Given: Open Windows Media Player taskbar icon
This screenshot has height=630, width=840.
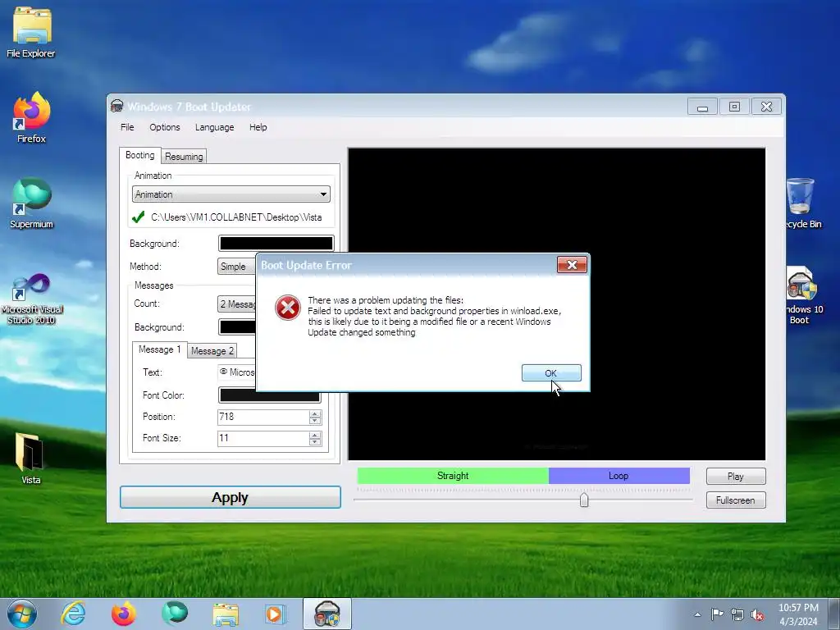Looking at the screenshot, I should coord(276,614).
